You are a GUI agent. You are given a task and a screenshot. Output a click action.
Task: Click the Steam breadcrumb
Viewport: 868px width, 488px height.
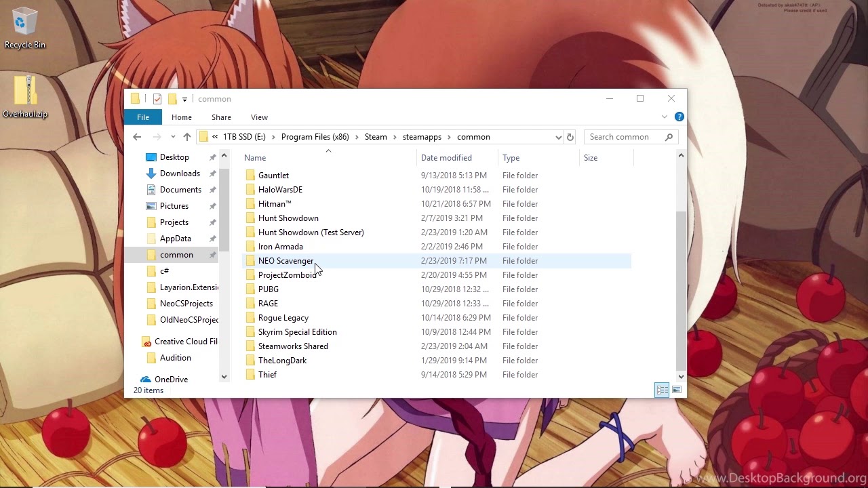tap(376, 137)
